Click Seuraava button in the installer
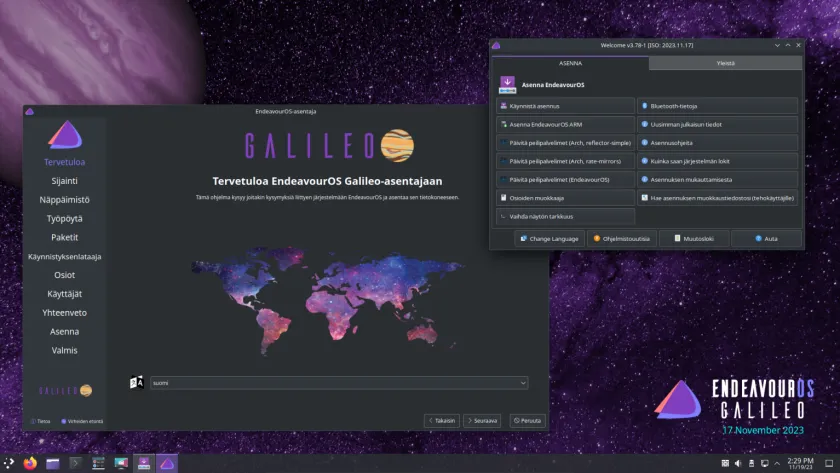 [482, 421]
